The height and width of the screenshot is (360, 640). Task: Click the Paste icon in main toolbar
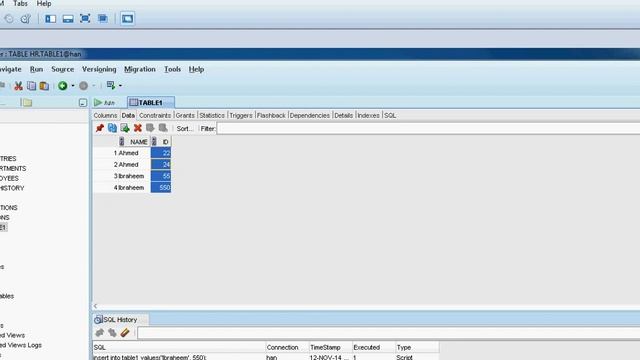coord(44,86)
